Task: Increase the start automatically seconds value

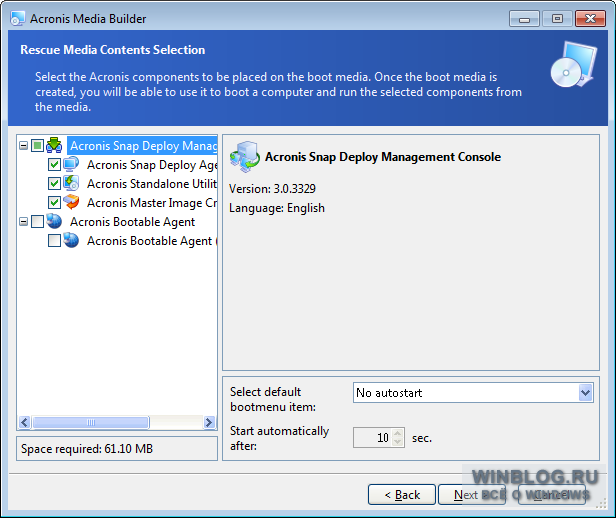Action: point(398,433)
